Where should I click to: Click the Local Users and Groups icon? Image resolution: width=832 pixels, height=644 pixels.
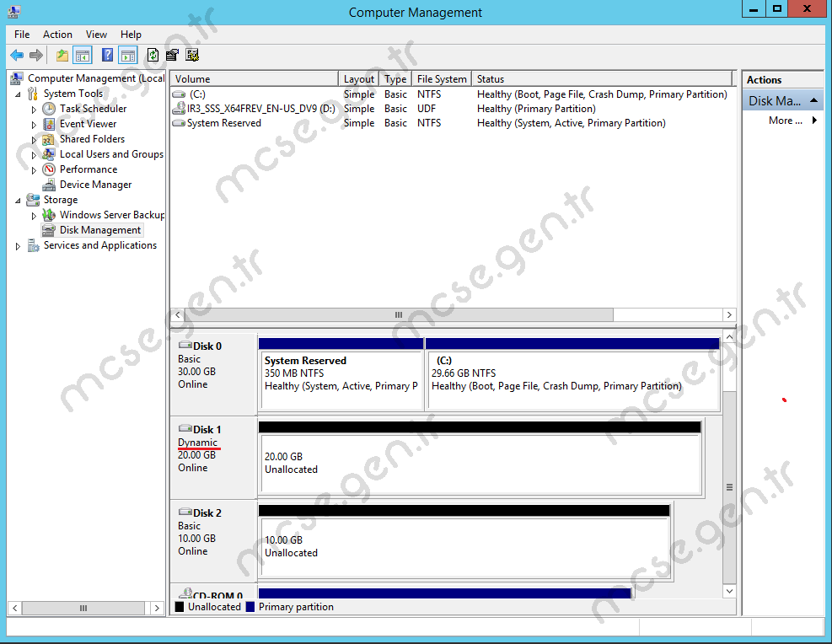(x=49, y=154)
